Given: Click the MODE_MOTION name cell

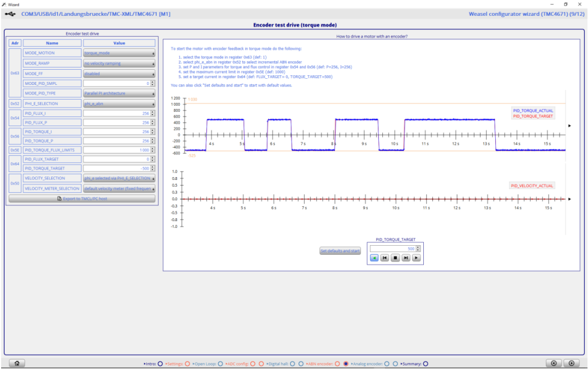Looking at the screenshot, I should coord(52,53).
